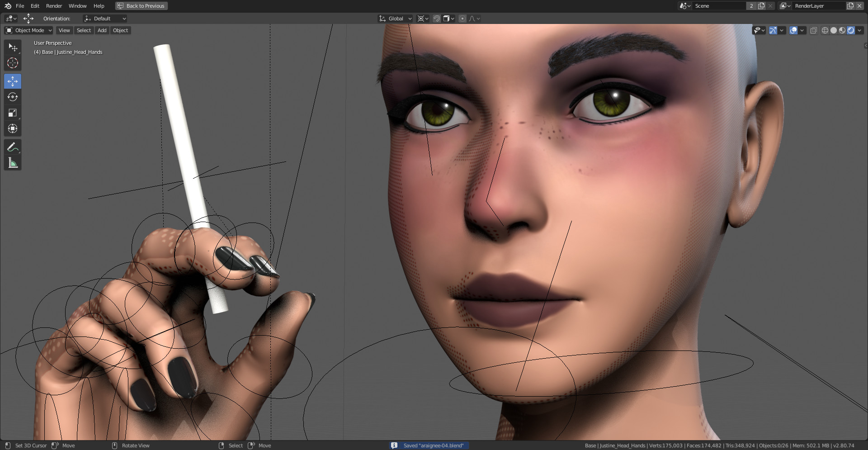Viewport: 868px width, 450px height.
Task: Open the Help menu
Action: click(99, 6)
